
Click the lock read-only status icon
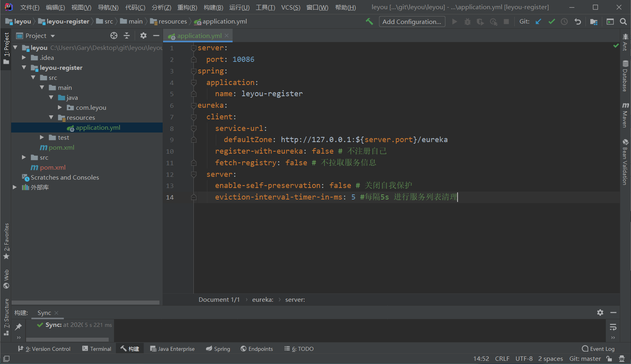tap(609, 359)
